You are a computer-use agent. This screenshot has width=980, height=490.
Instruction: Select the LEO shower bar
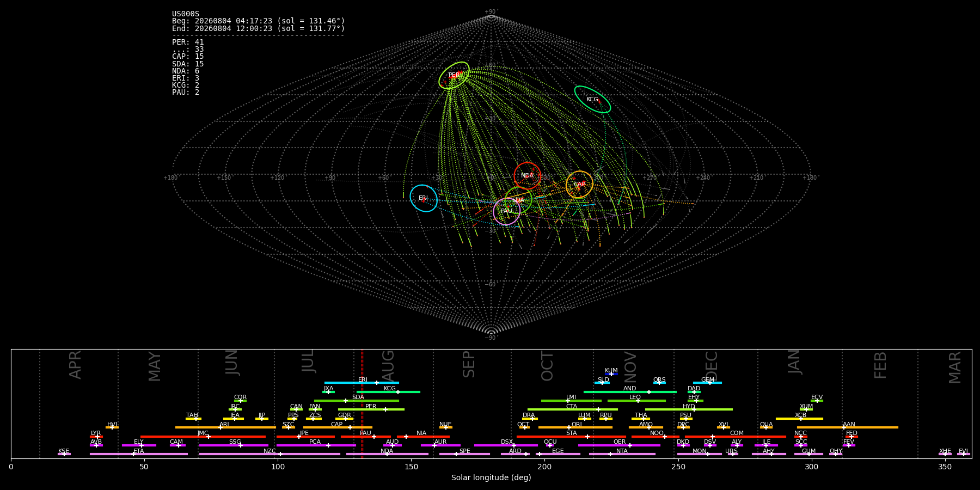pos(636,401)
